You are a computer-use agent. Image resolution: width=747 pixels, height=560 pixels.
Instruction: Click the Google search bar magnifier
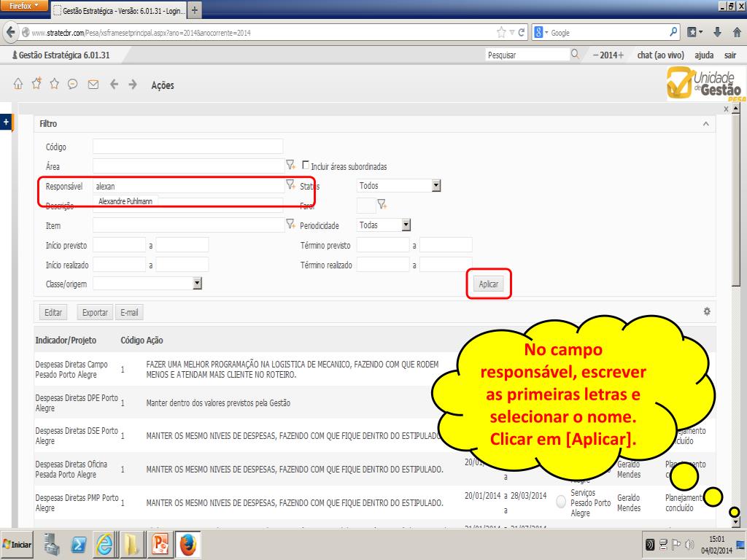(673, 32)
